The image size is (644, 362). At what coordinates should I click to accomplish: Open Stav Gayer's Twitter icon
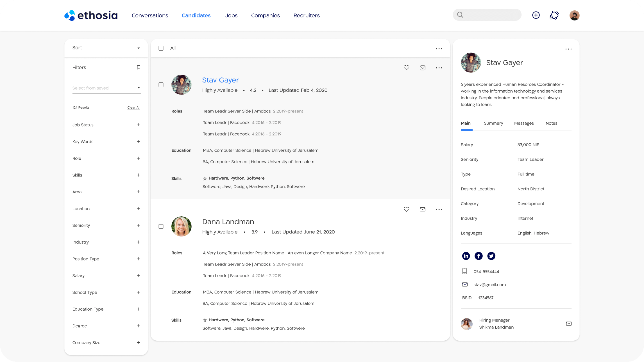coord(491,256)
